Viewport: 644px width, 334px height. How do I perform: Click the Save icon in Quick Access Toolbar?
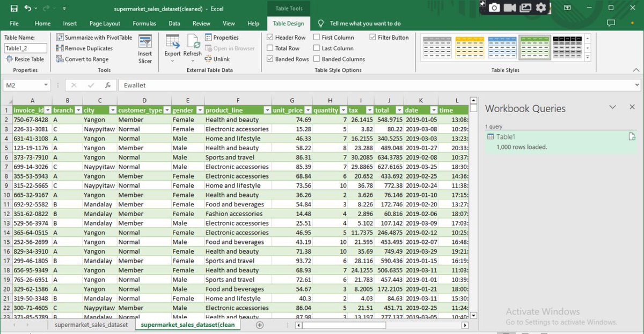pyautogui.click(x=14, y=9)
